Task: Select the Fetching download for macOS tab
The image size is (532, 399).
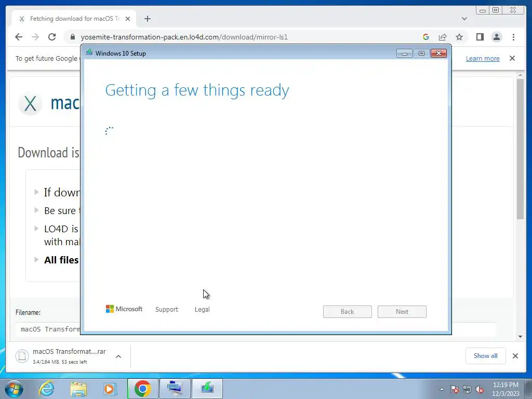Action: pyautogui.click(x=74, y=19)
